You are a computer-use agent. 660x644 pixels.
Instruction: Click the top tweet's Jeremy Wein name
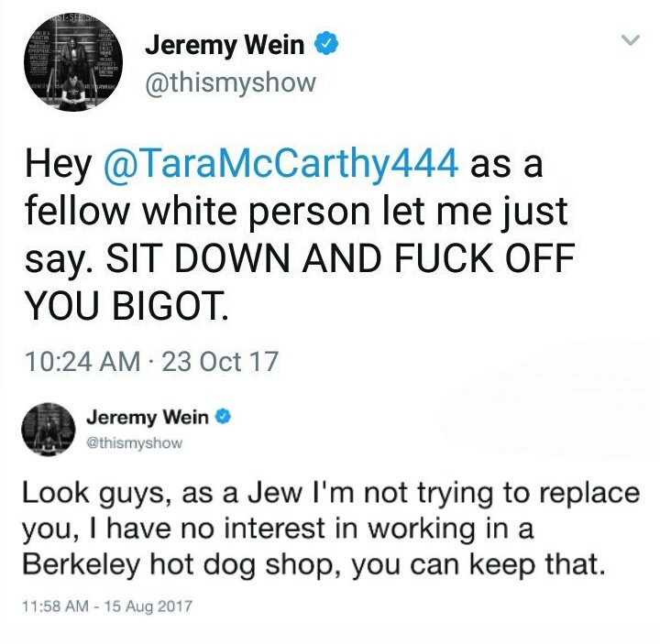[225, 45]
